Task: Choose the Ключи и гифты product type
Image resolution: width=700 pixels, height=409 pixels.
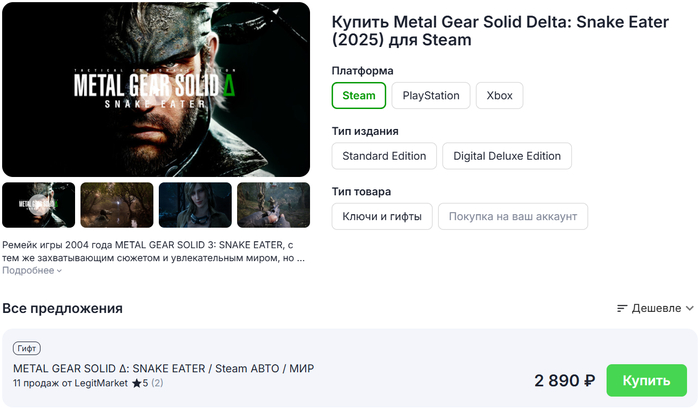Action: click(382, 216)
